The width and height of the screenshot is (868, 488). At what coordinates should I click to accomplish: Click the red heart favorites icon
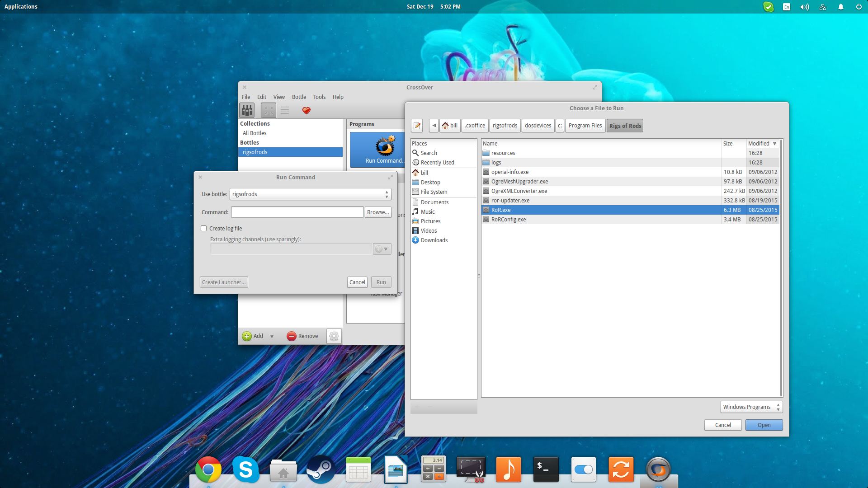click(x=307, y=110)
